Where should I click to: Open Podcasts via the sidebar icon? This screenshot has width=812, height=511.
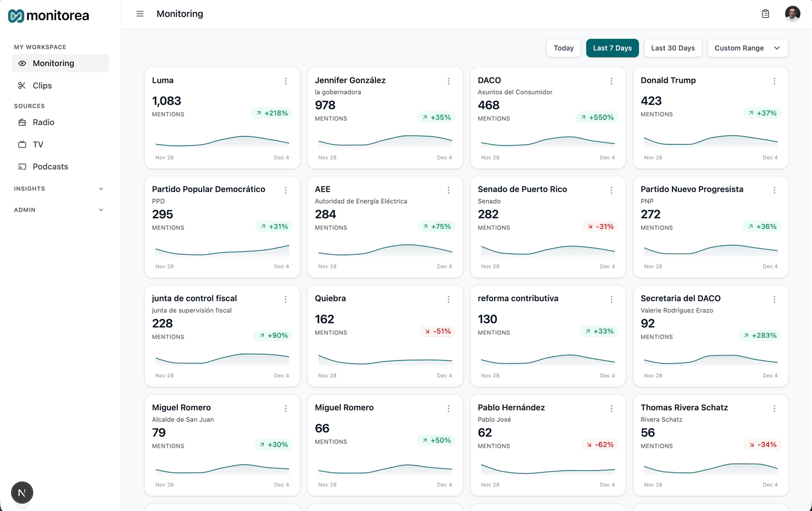click(x=21, y=166)
